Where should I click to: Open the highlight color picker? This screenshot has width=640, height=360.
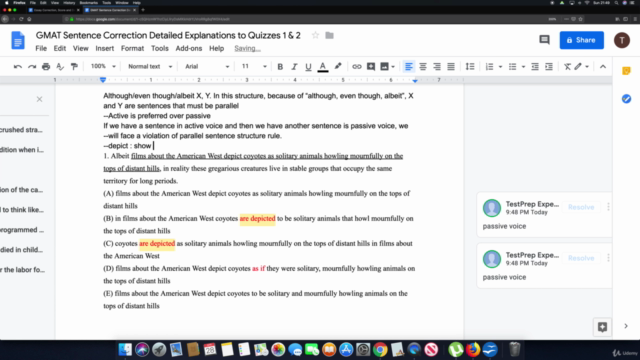(338, 67)
